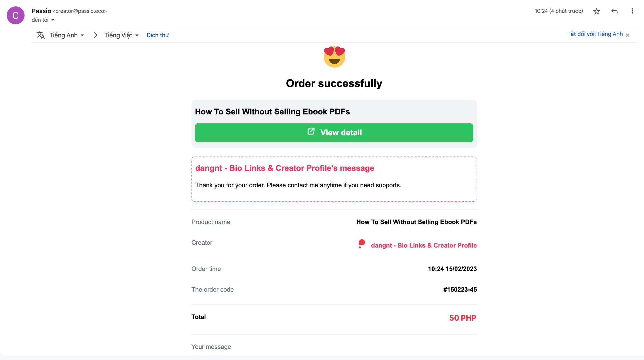Open the dangnt Bio Links creator profile link
644x360 pixels.
click(x=424, y=245)
